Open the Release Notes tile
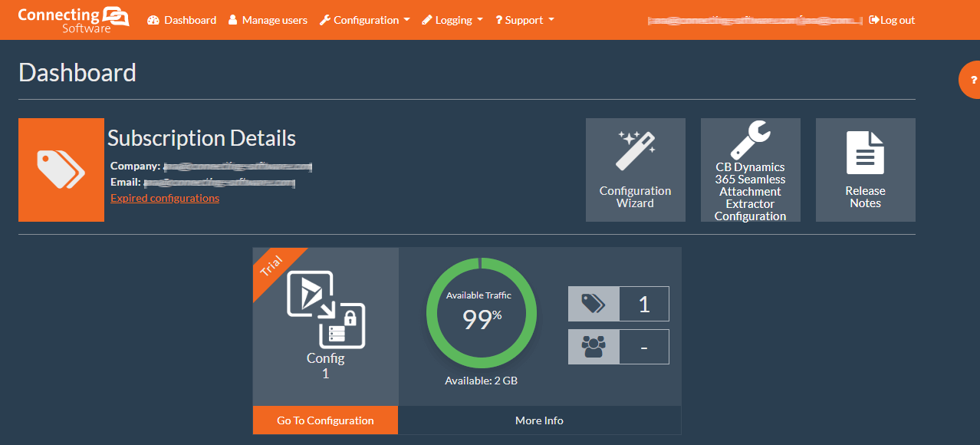The width and height of the screenshot is (980, 445). [x=866, y=170]
